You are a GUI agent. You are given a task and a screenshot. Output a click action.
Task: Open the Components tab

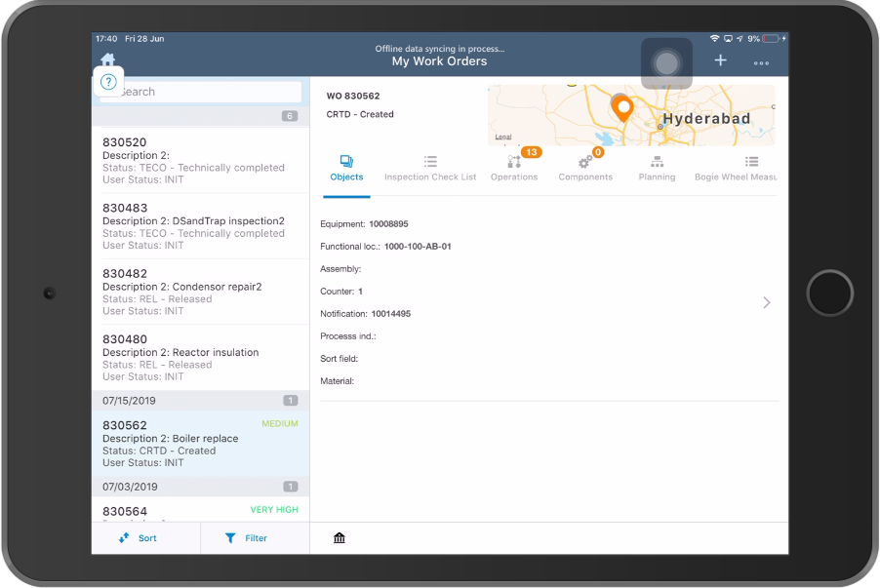(585, 168)
